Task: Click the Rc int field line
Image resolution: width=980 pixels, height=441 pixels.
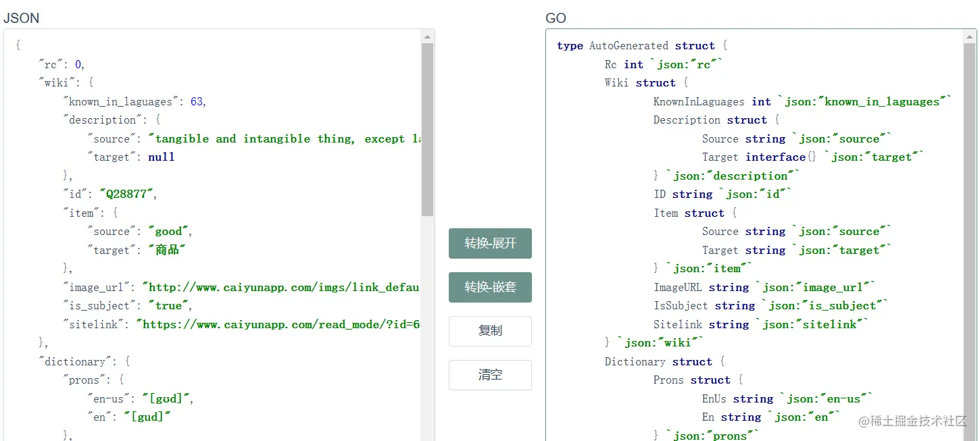Action: (664, 65)
